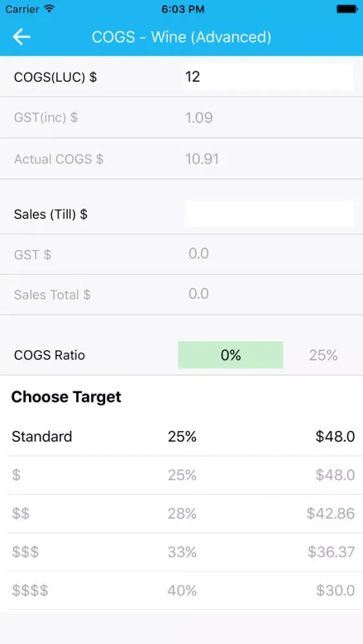
Task: Tap the back arrow icon
Action: click(x=21, y=37)
